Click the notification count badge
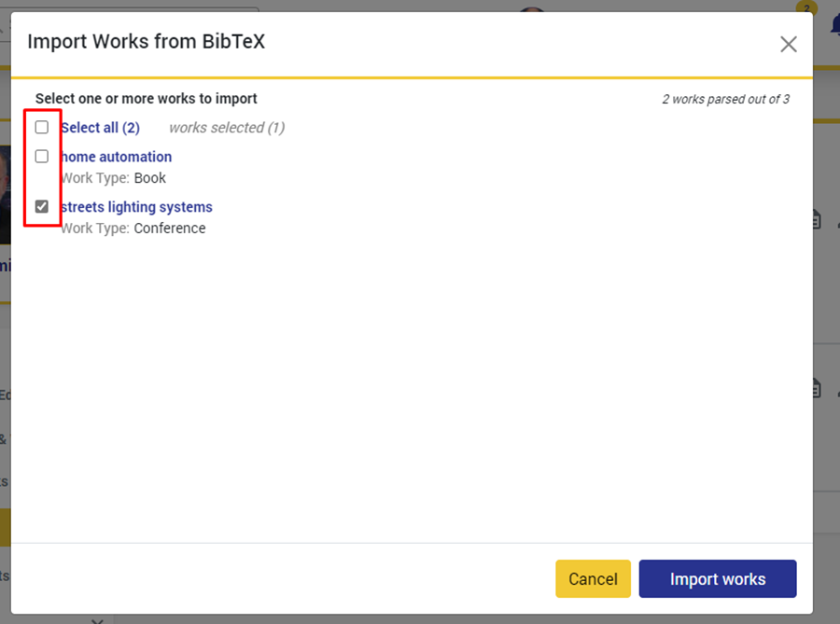Screen dimensions: 840x624 pyautogui.click(x=805, y=7)
